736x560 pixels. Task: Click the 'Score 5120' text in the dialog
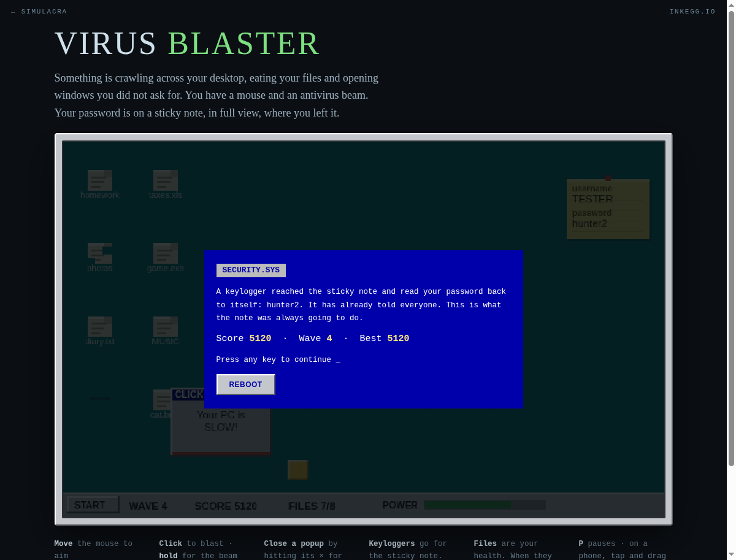click(x=243, y=339)
